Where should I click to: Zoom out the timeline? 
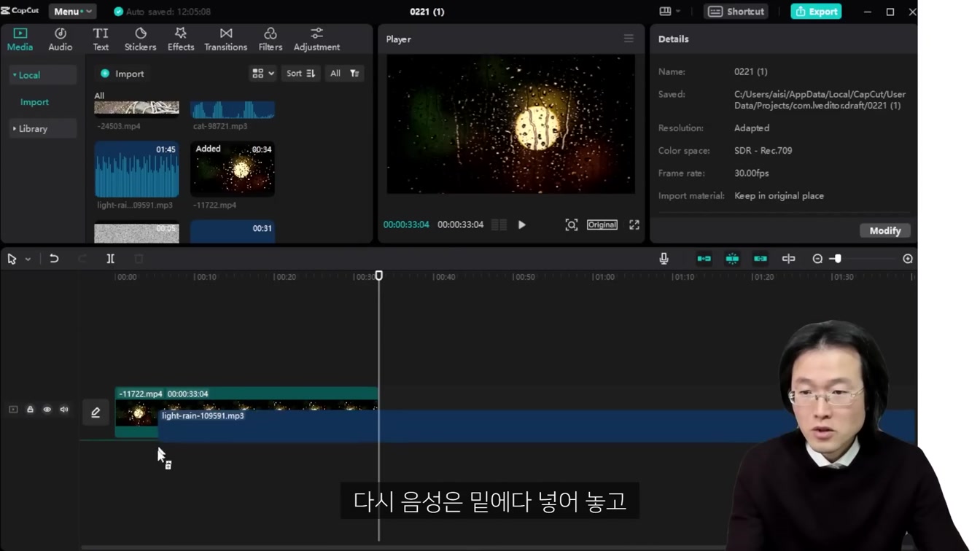click(817, 259)
